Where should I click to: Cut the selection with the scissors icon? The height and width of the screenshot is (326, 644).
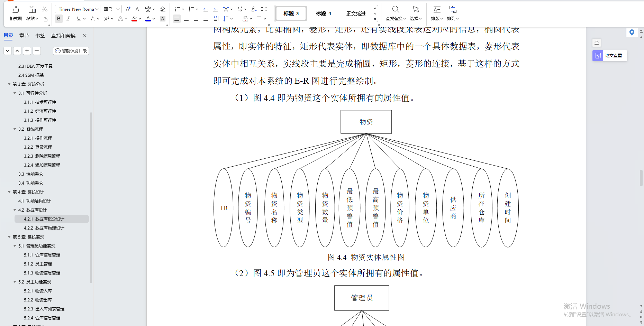tap(44, 9)
